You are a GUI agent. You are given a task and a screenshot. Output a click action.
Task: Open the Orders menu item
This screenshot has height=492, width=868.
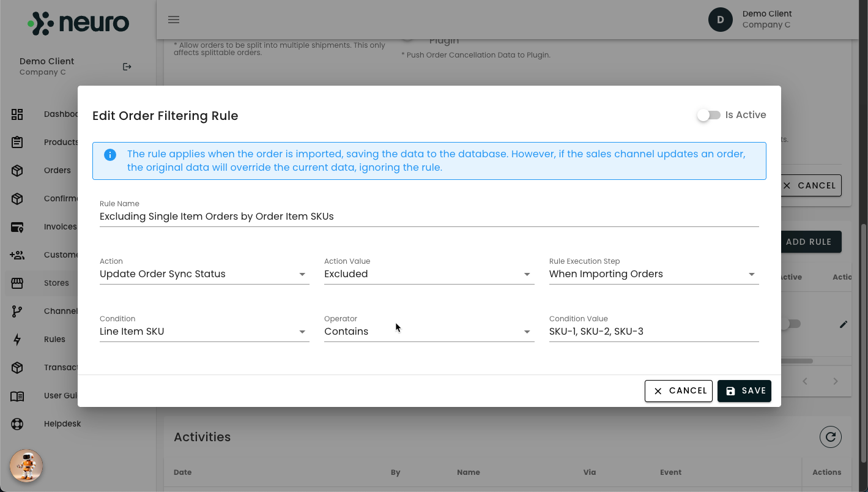pyautogui.click(x=57, y=170)
